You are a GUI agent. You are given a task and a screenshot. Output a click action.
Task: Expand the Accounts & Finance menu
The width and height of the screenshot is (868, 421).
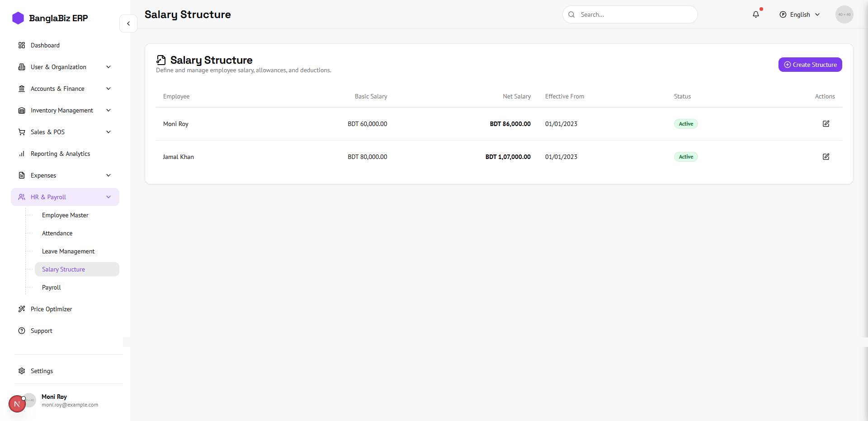click(65, 89)
